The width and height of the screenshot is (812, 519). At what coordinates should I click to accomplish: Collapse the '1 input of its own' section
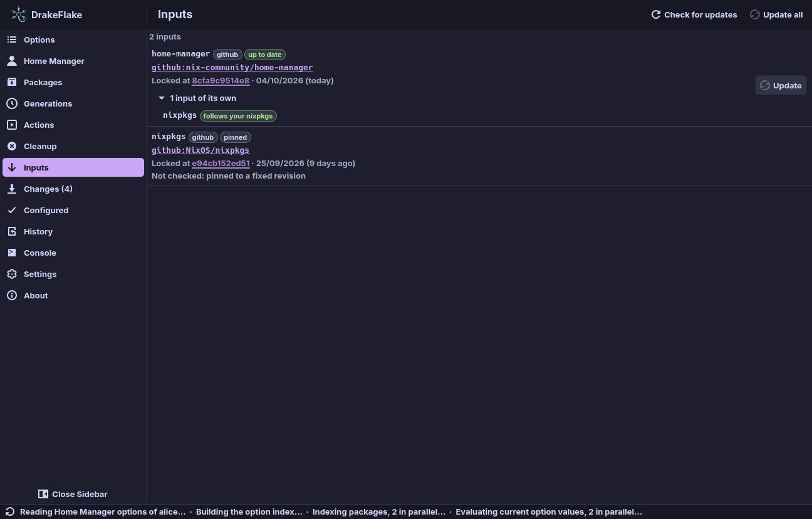click(x=162, y=98)
